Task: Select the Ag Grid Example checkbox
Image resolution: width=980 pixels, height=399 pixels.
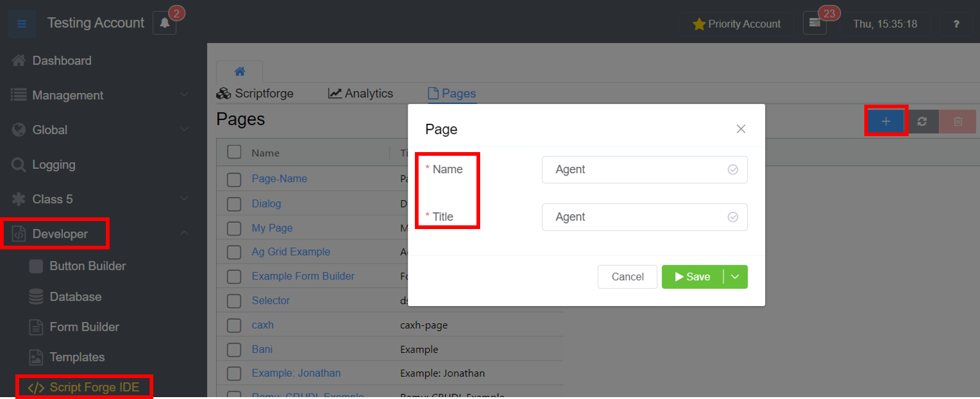Action: (x=234, y=252)
